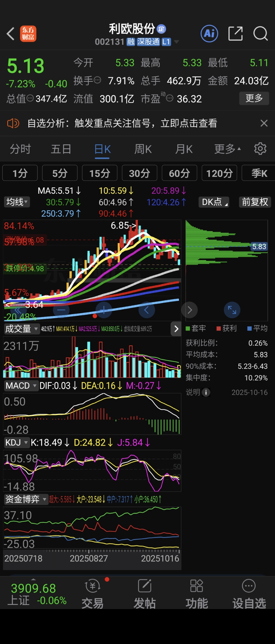Tap the 20250827 date axis label
Image resolution: width=275 pixels, height=644 pixels.
tap(89, 558)
